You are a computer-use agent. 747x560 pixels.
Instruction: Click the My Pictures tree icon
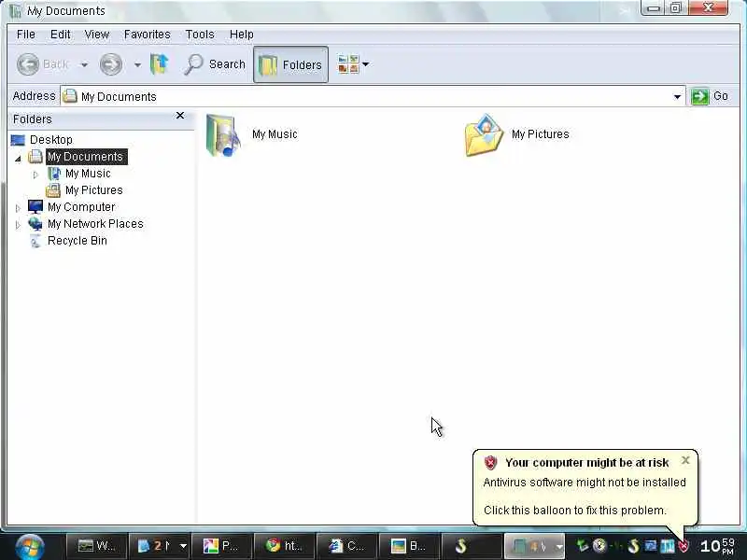pos(53,190)
